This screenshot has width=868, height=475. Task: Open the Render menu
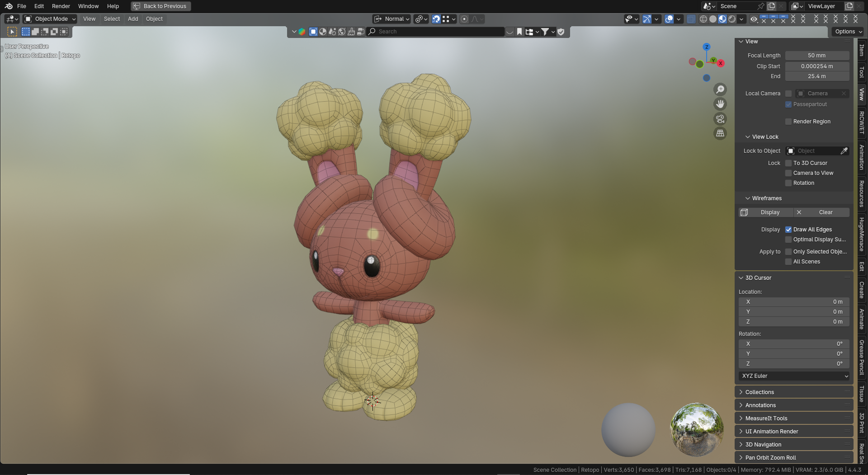click(61, 6)
